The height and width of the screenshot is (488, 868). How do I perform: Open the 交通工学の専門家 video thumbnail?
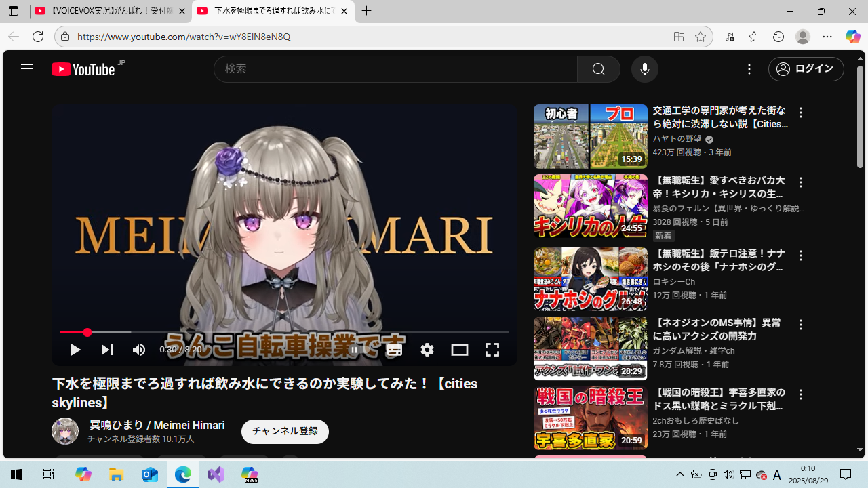590,136
